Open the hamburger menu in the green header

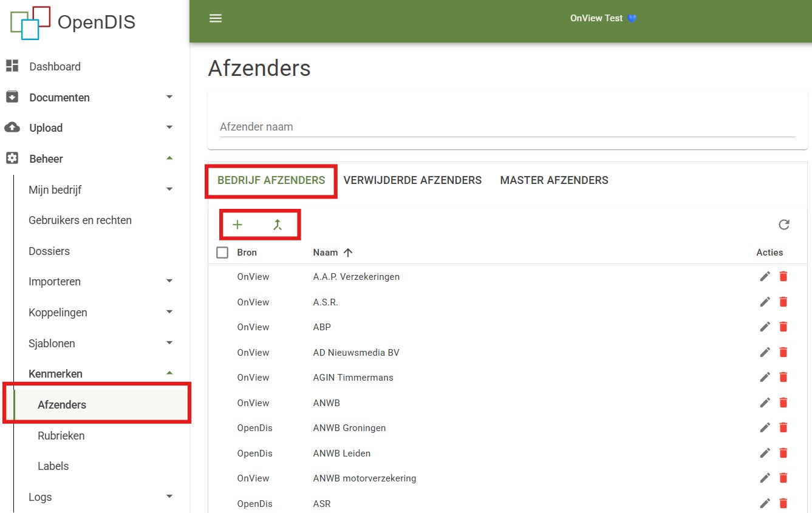tap(216, 18)
